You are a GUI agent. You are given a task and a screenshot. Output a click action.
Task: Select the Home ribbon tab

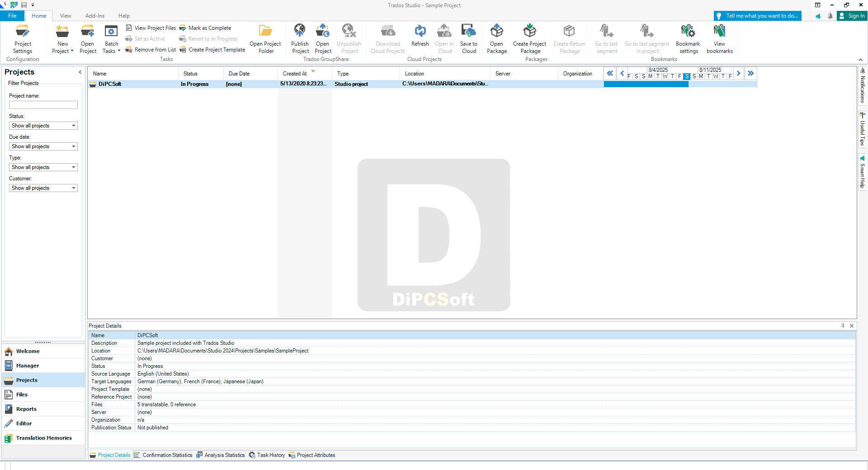39,16
